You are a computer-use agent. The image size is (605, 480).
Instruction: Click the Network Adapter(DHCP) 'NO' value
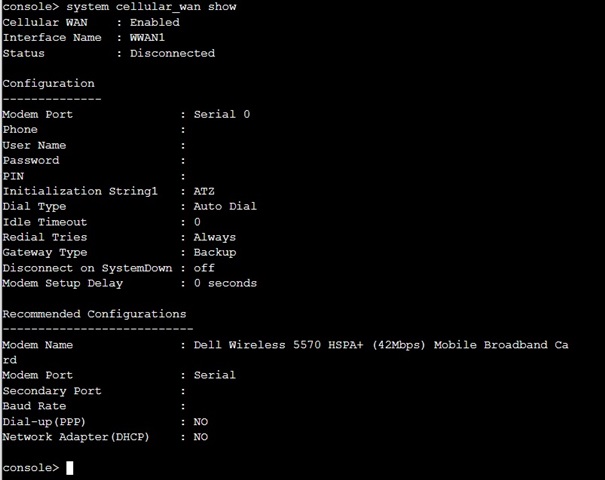click(x=201, y=437)
